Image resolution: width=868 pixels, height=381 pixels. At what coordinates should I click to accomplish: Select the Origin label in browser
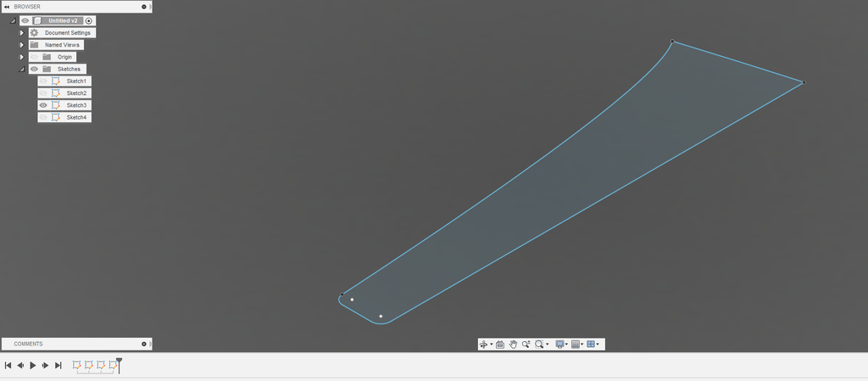click(x=64, y=57)
